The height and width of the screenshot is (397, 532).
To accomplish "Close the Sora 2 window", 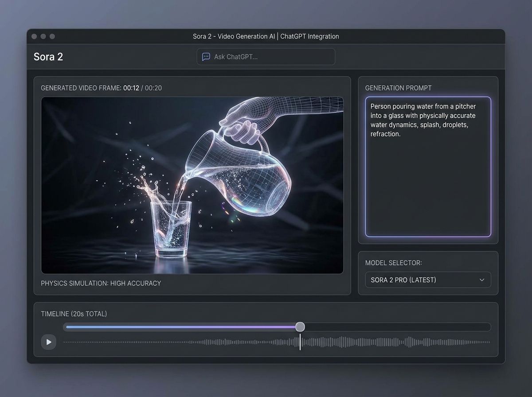I will pos(35,36).
